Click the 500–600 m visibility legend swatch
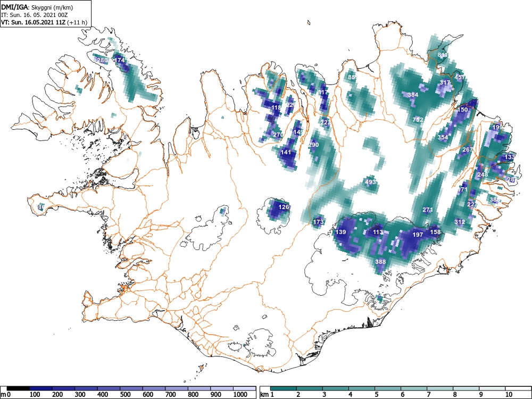The height and width of the screenshot is (399, 532). pyautogui.click(x=131, y=388)
